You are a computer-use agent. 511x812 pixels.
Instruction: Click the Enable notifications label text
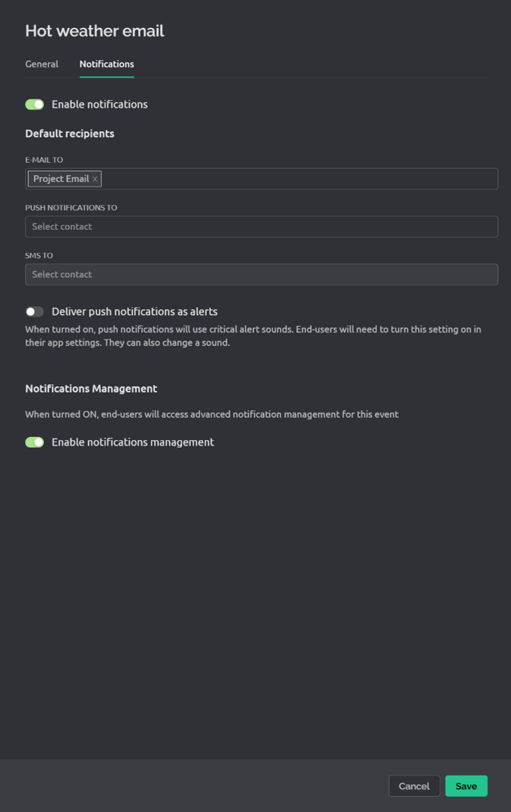point(100,104)
